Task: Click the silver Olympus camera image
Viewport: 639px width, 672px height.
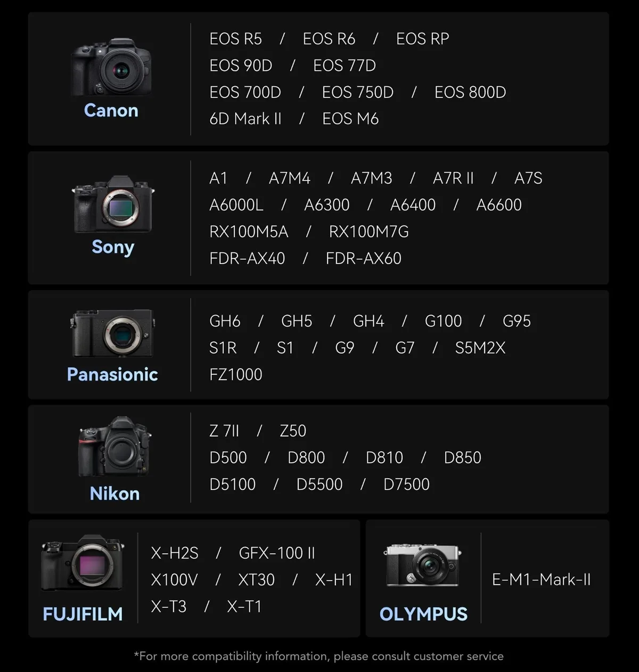Action: coord(423,566)
